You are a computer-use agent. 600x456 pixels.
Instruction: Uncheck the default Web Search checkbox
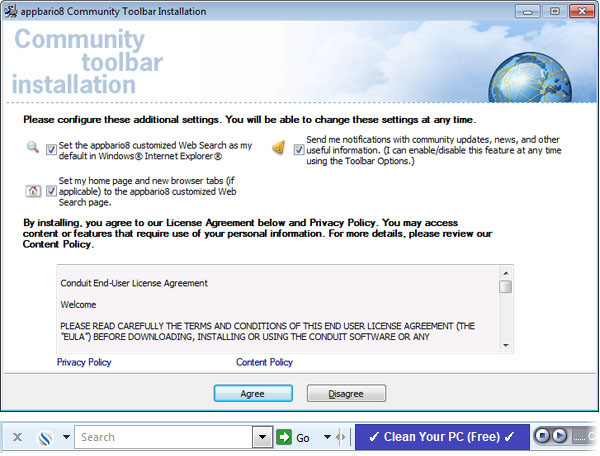point(51,150)
